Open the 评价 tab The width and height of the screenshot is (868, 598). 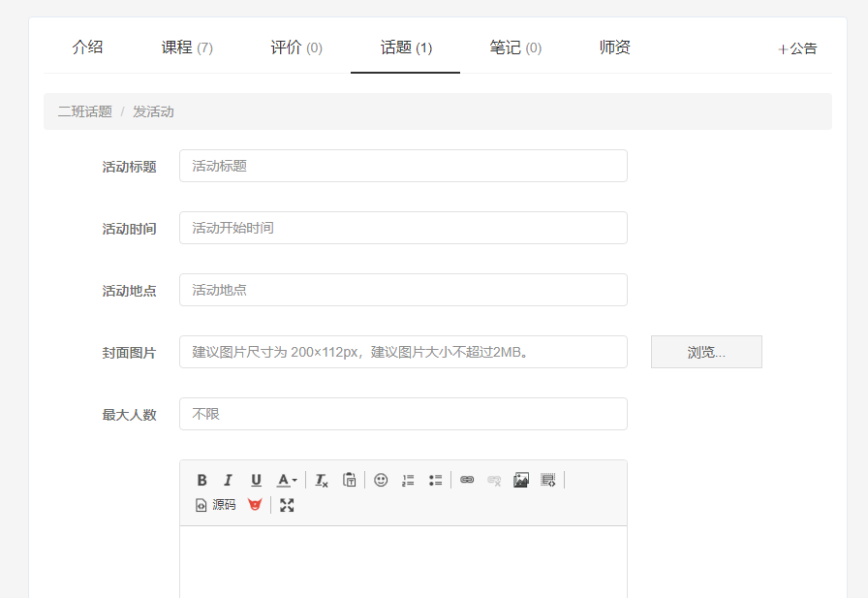point(296,47)
